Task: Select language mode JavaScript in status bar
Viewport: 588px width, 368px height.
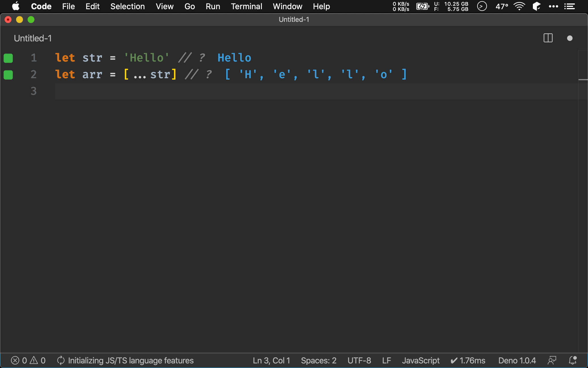Action: [421, 361]
